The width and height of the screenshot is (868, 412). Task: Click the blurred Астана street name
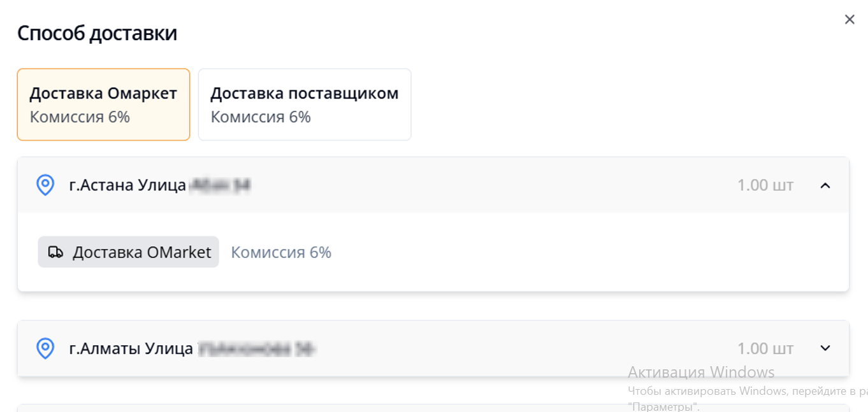click(x=221, y=185)
